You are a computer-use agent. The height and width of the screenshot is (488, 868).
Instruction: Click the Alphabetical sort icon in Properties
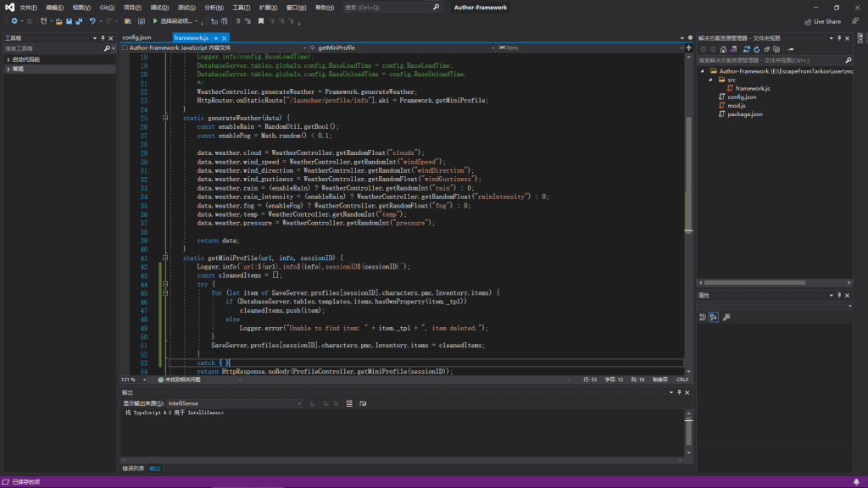click(714, 317)
